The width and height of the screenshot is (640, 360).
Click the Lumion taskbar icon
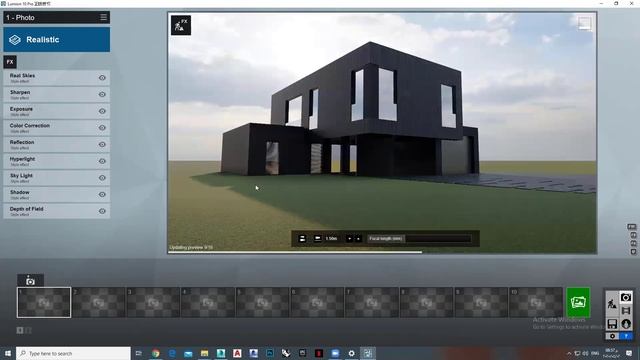(368, 353)
